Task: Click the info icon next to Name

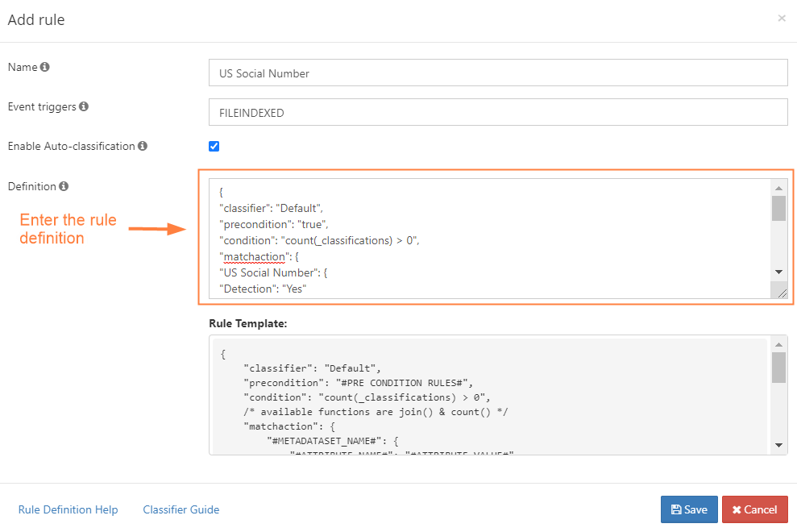Action: (x=45, y=68)
